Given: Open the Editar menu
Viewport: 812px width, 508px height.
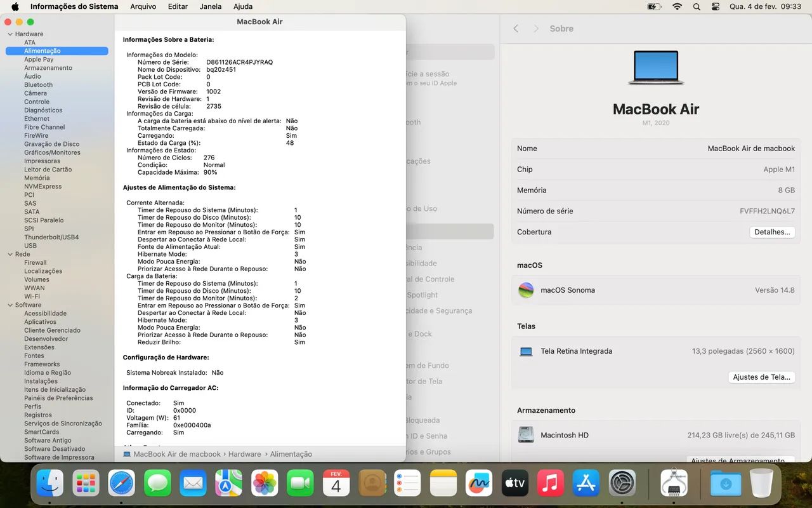Looking at the screenshot, I should [178, 6].
